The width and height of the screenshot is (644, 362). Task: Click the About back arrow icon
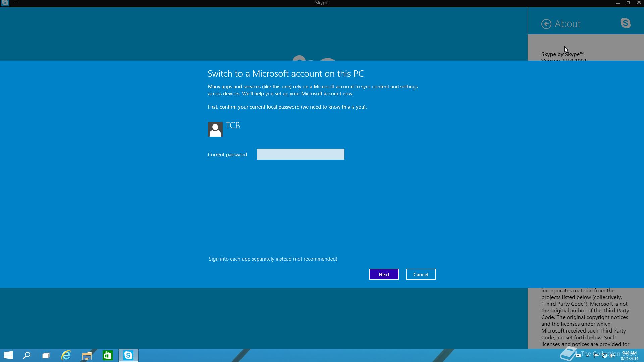[x=546, y=24]
